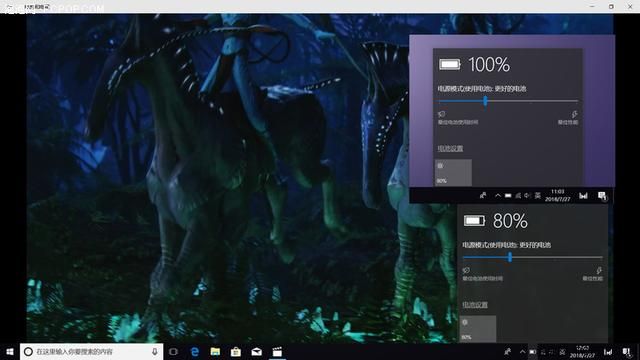Toggle the battery saver tile in the 80% flyout
The image size is (640, 360).
[478, 329]
